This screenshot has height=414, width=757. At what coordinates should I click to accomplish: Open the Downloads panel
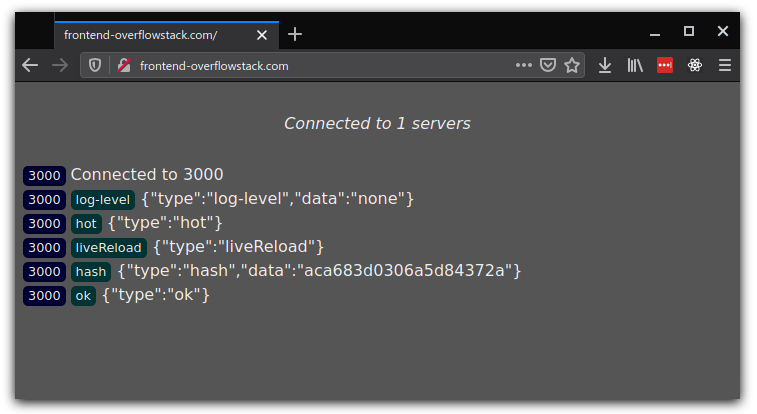tap(605, 65)
